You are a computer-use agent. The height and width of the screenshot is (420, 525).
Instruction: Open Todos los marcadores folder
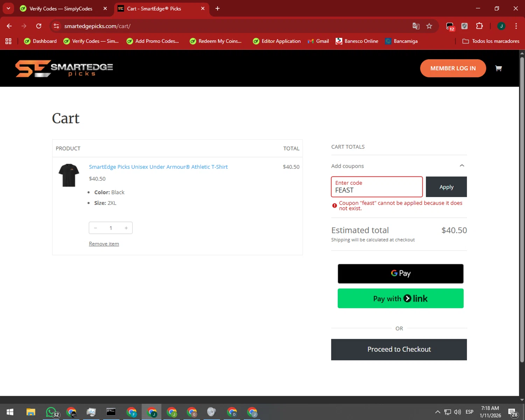491,41
